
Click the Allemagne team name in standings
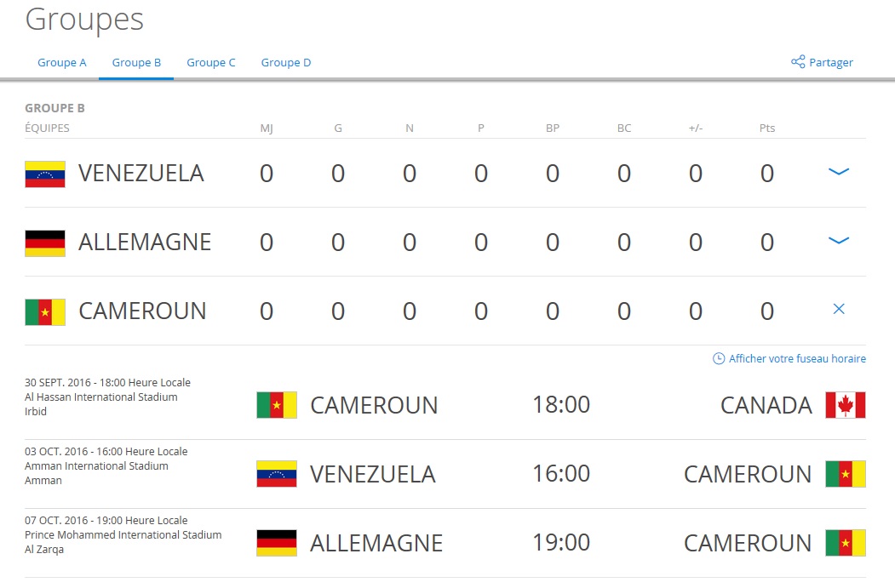point(145,243)
